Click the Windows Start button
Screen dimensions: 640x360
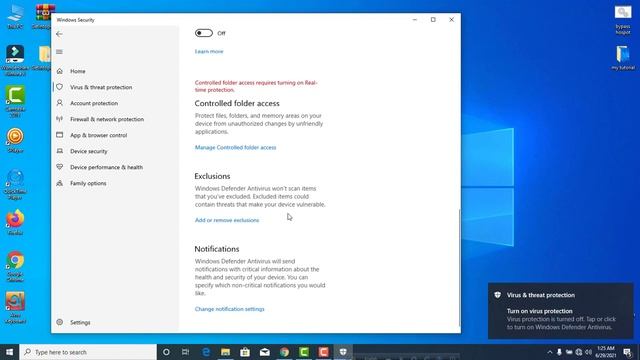(x=9, y=352)
